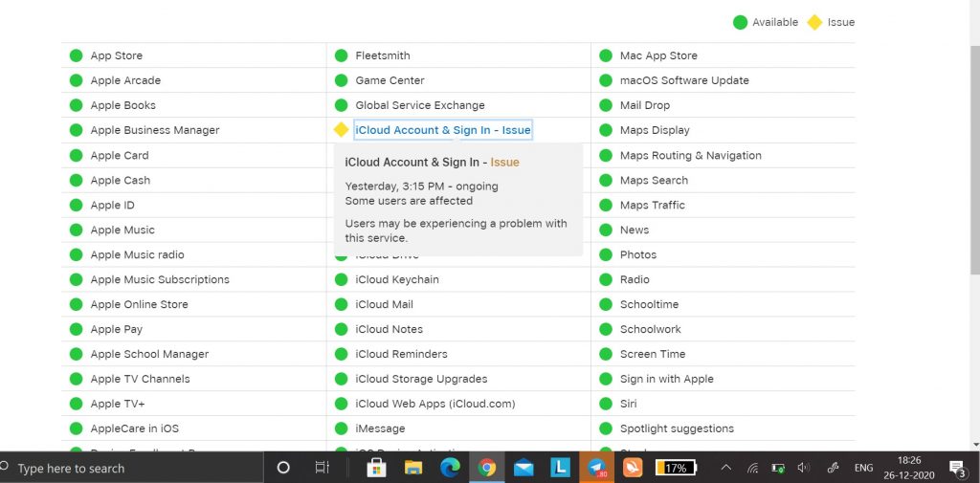Image resolution: width=980 pixels, height=483 pixels.
Task: Click the green status dot beside Fleetsmith
Action: tap(342, 55)
